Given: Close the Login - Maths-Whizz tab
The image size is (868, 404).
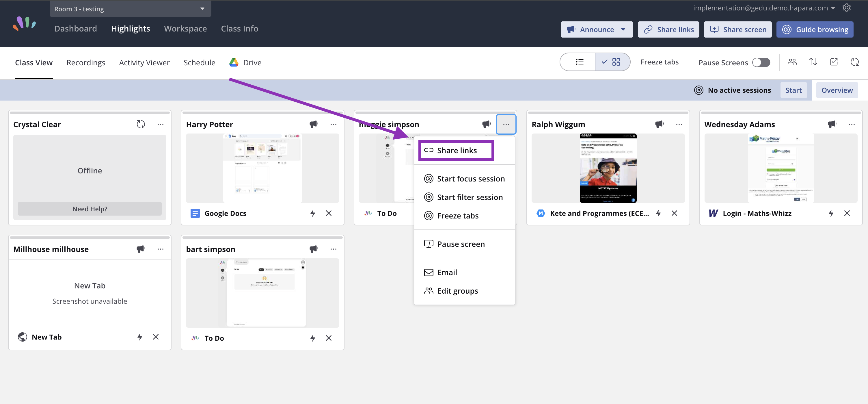Looking at the screenshot, I should [x=847, y=213].
